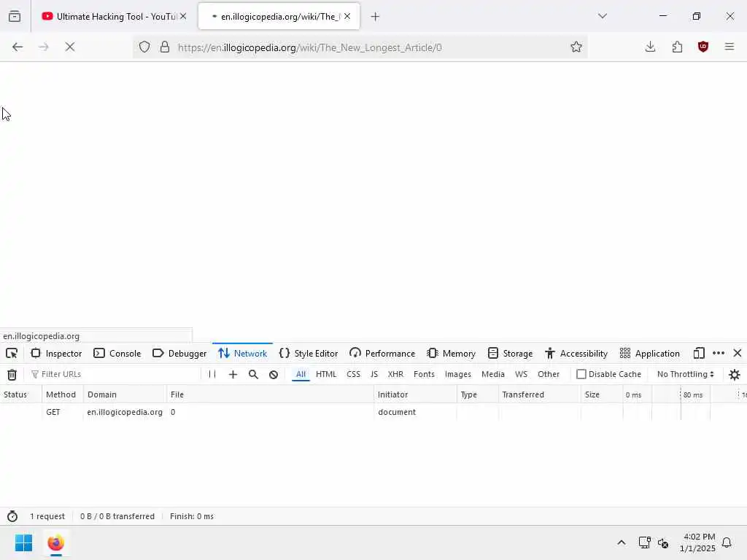Sort by Method column header
Viewport: 747px width, 560px height.
pos(63,394)
